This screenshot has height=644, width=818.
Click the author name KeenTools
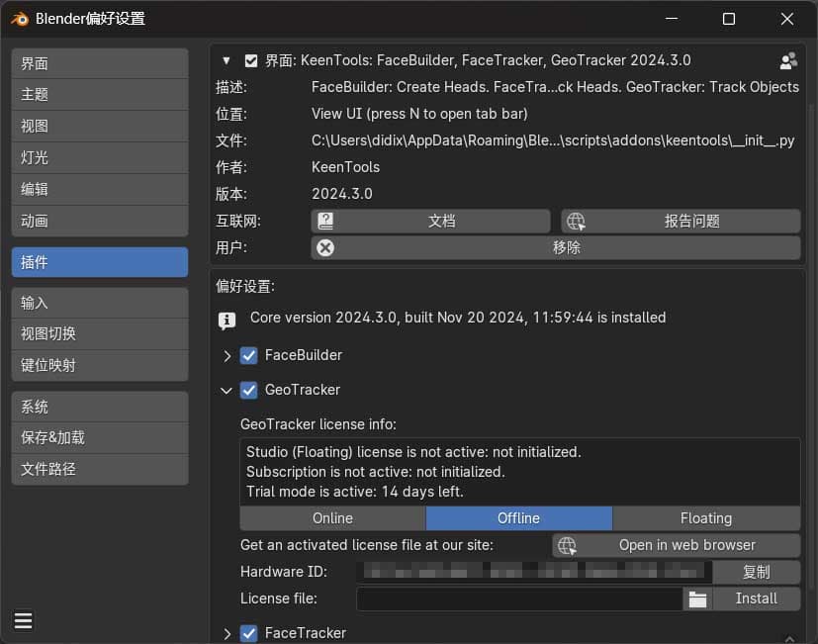345,167
